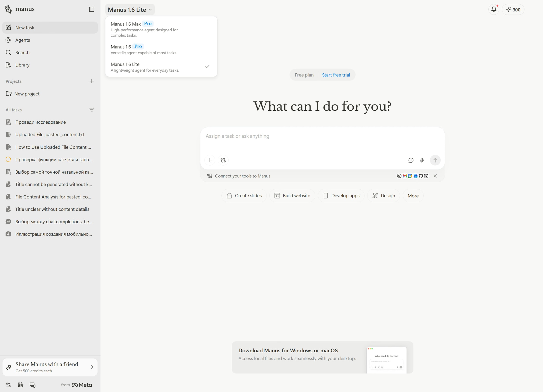Collapse the sidebar with the panel icon
Screen dimensions: 543x392
coord(92,9)
